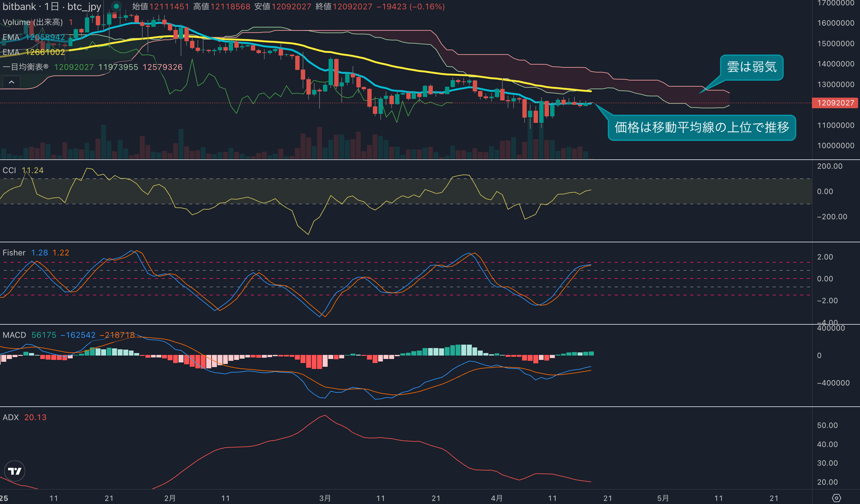Select the Volume (出来高) indicator legend
860x504 pixels.
point(33,22)
